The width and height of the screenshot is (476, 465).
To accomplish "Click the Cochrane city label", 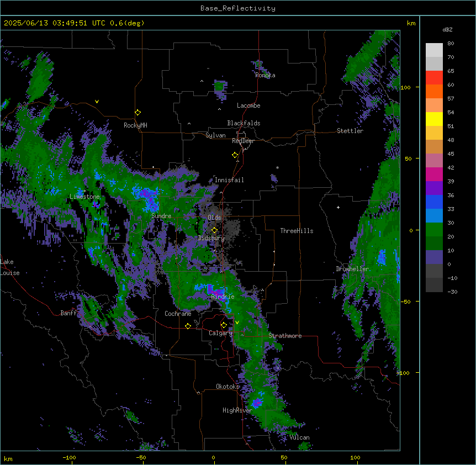I will pyautogui.click(x=178, y=314).
